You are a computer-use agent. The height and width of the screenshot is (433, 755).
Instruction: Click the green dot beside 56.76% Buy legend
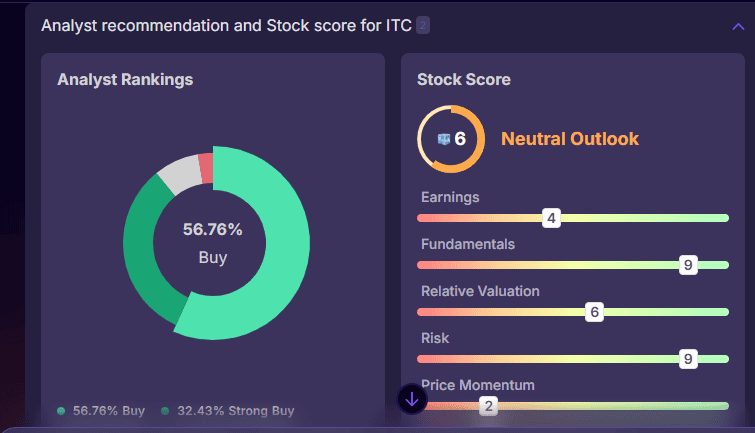[61, 411]
